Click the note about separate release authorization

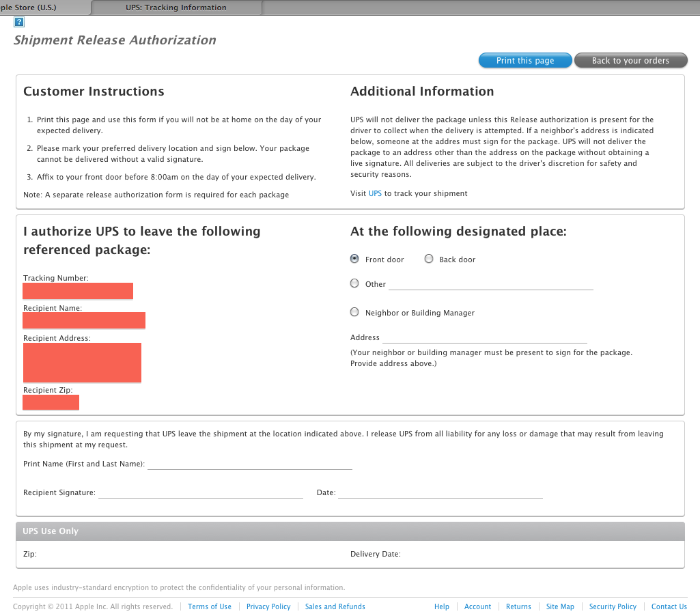click(156, 195)
